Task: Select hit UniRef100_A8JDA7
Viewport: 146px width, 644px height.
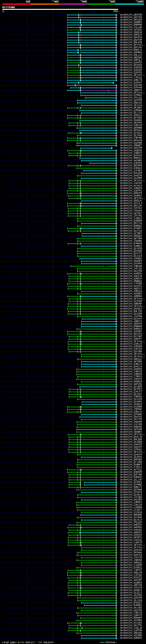Action: click(x=131, y=108)
